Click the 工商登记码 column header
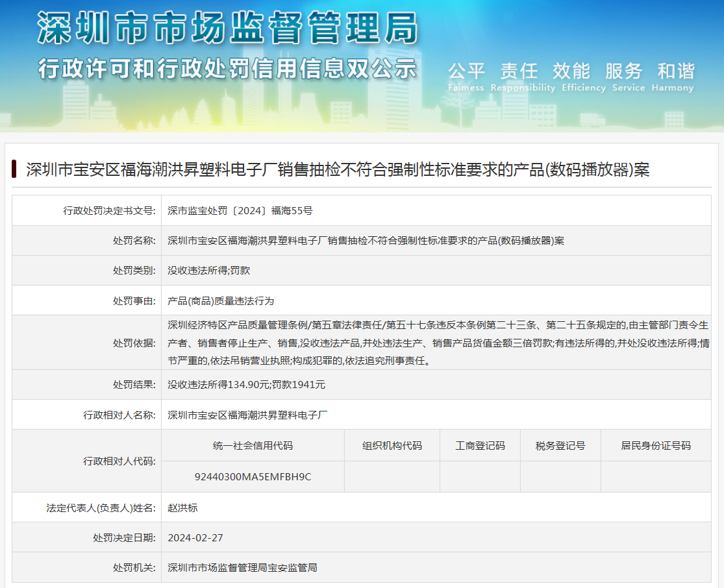 click(x=481, y=446)
